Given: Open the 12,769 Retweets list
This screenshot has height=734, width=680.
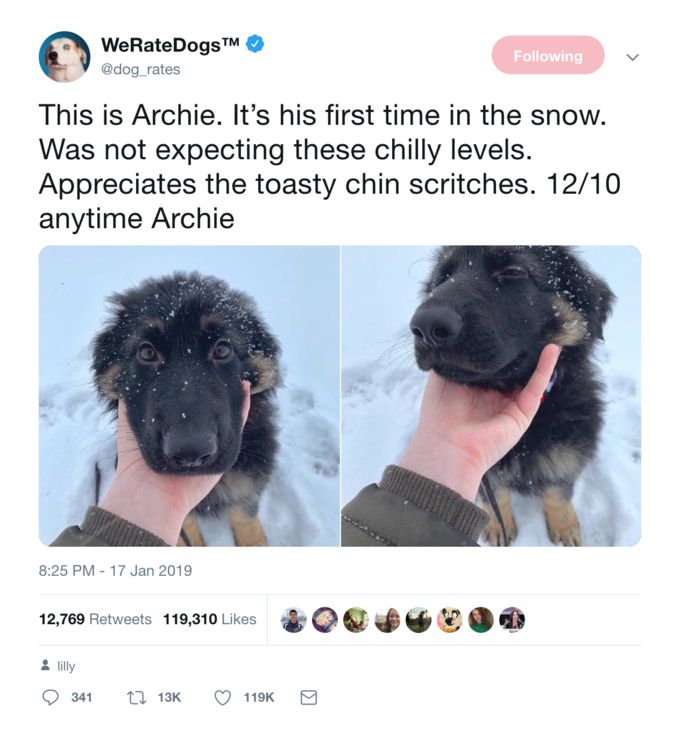Looking at the screenshot, I should [x=95, y=619].
